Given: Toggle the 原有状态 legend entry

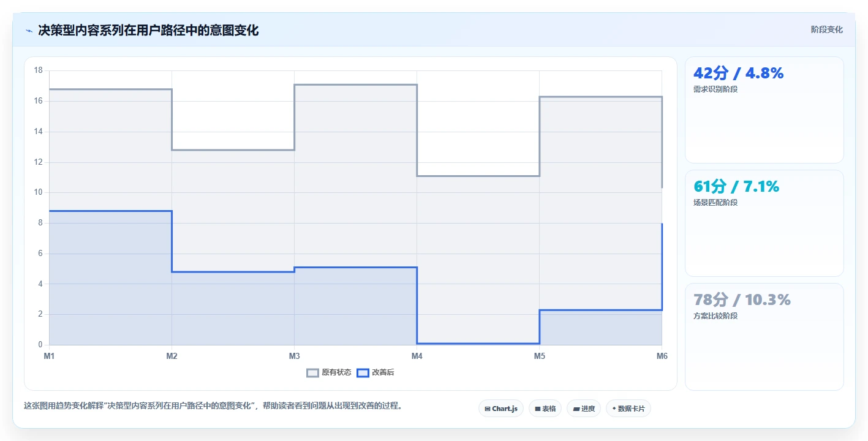Looking at the screenshot, I should pyautogui.click(x=329, y=372).
